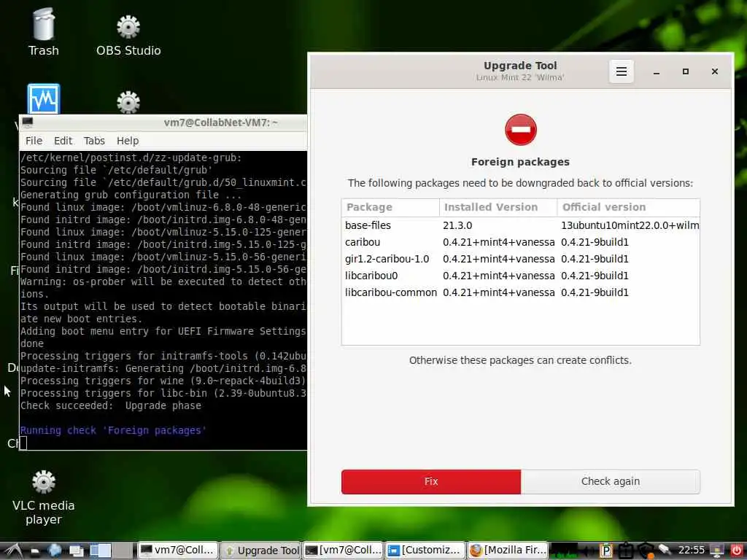The image size is (747, 560).
Task: Sort by Official version column header
Action: (x=628, y=207)
